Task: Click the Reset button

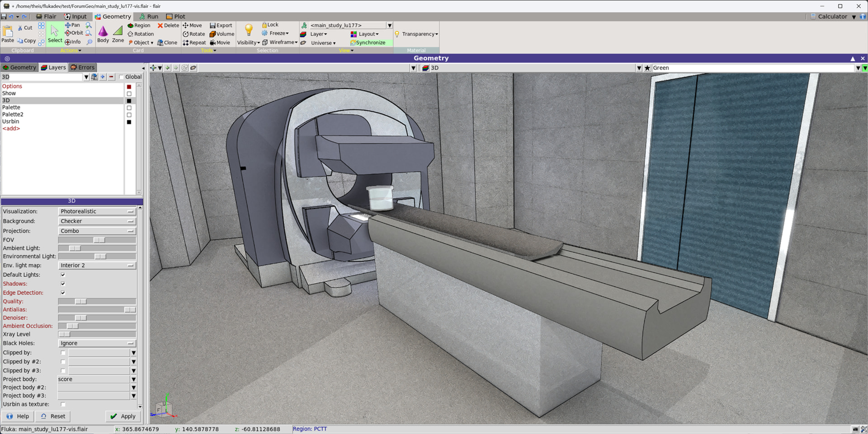Action: click(x=53, y=416)
